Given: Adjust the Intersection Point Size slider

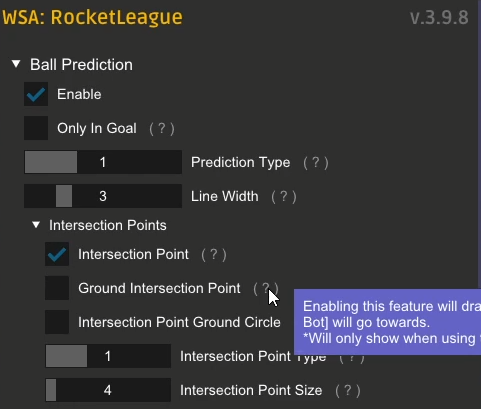Looking at the screenshot, I should (108, 390).
